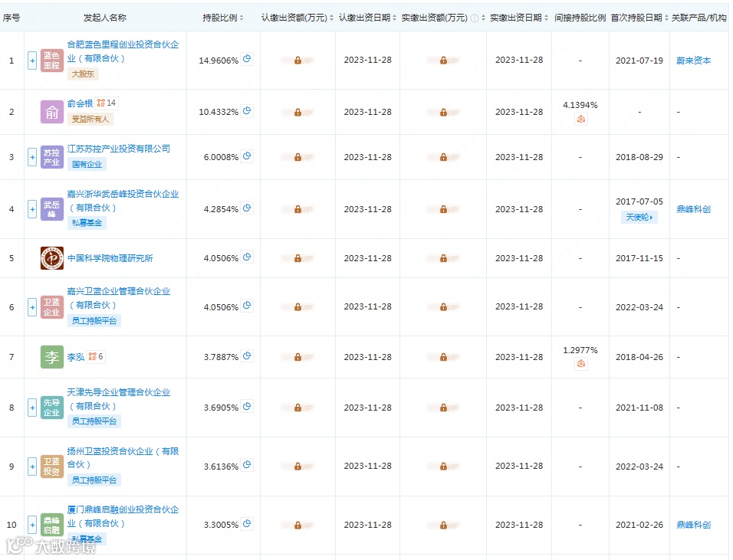733x560 pixels.
Task: Open 嘉兴浙华武岳峰投资合伙企业 link
Action: click(123, 201)
